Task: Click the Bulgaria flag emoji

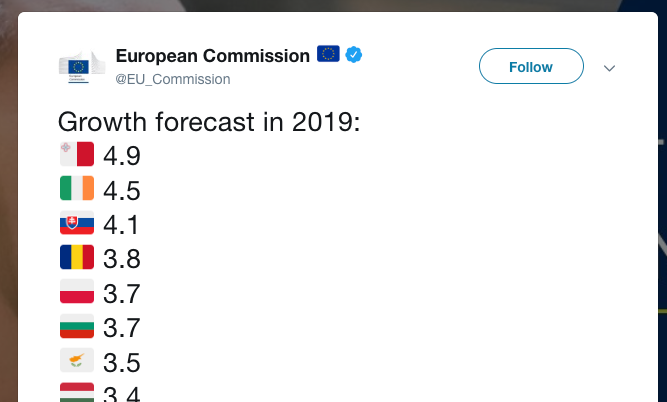Action: click(x=77, y=326)
